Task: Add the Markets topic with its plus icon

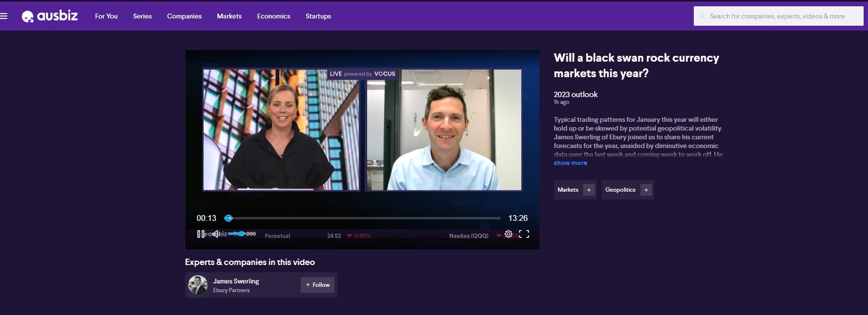Action: (x=589, y=190)
